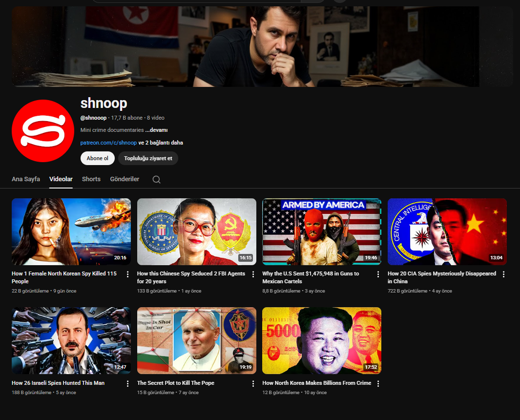
Task: Select the Videolar tab
Action: coord(61,179)
